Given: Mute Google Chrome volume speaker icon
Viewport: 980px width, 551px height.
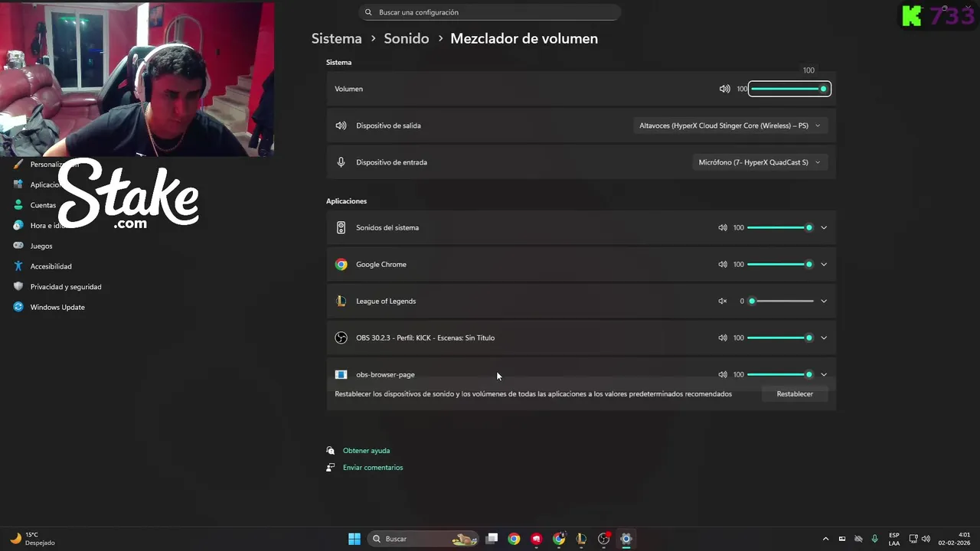Looking at the screenshot, I should 722,264.
